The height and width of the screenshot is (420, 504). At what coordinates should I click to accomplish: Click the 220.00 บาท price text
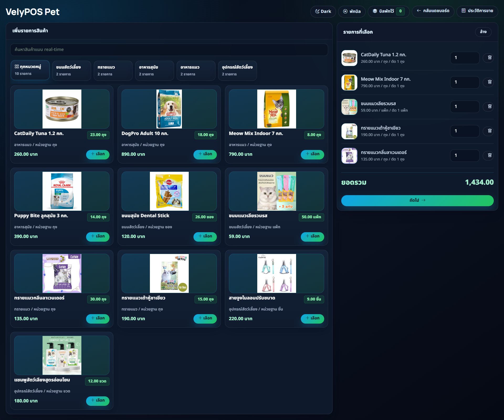tap(240, 319)
